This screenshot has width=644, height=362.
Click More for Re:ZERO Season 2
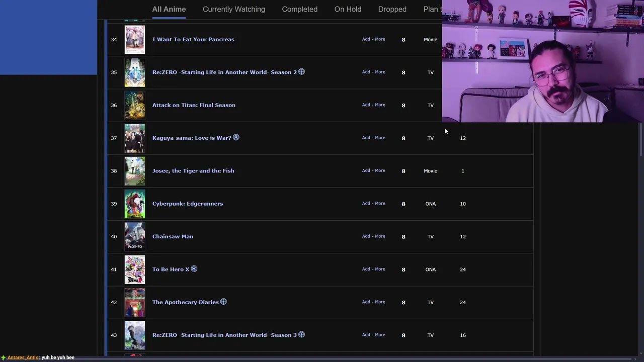click(380, 72)
